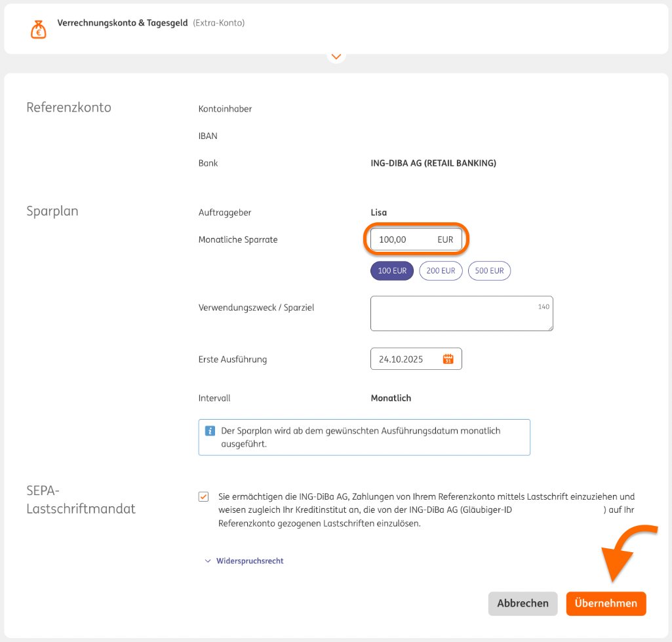The image size is (672, 642).
Task: Click the textarea resize handle corner
Action: coord(549,327)
